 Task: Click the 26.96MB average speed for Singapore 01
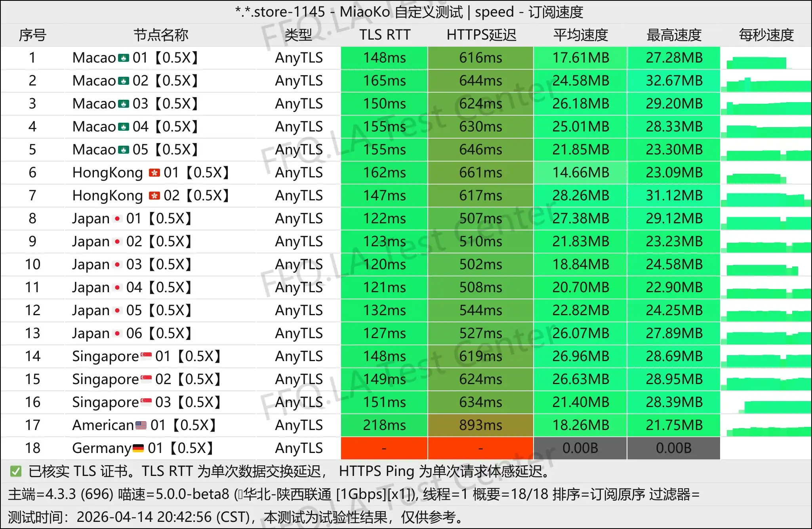[580, 357]
